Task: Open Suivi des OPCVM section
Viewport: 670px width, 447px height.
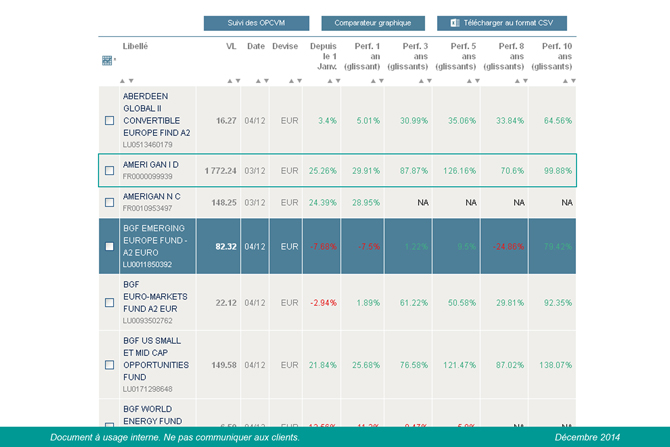Action: tap(256, 22)
